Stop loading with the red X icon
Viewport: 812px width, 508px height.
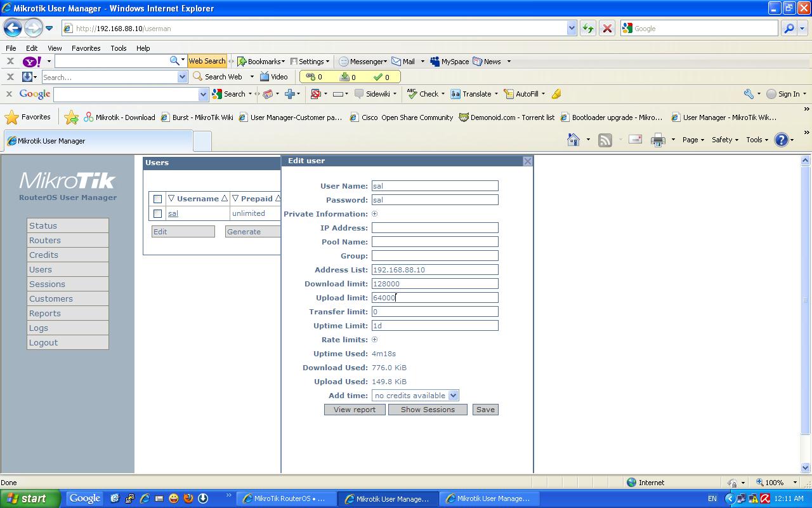point(607,28)
